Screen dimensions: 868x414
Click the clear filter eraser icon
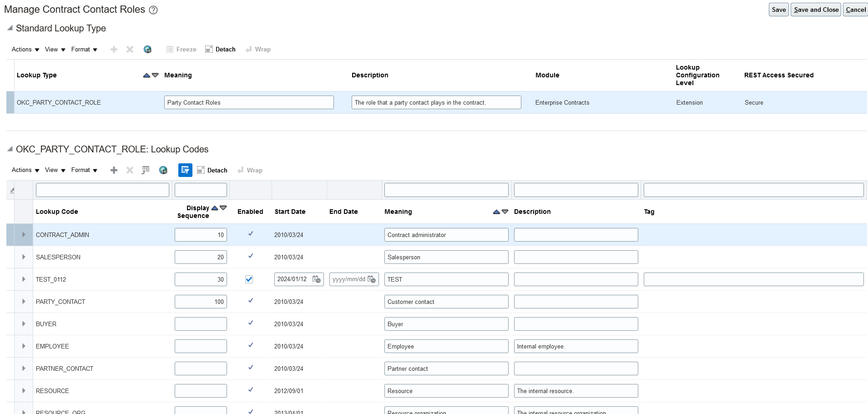pyautogui.click(x=12, y=190)
